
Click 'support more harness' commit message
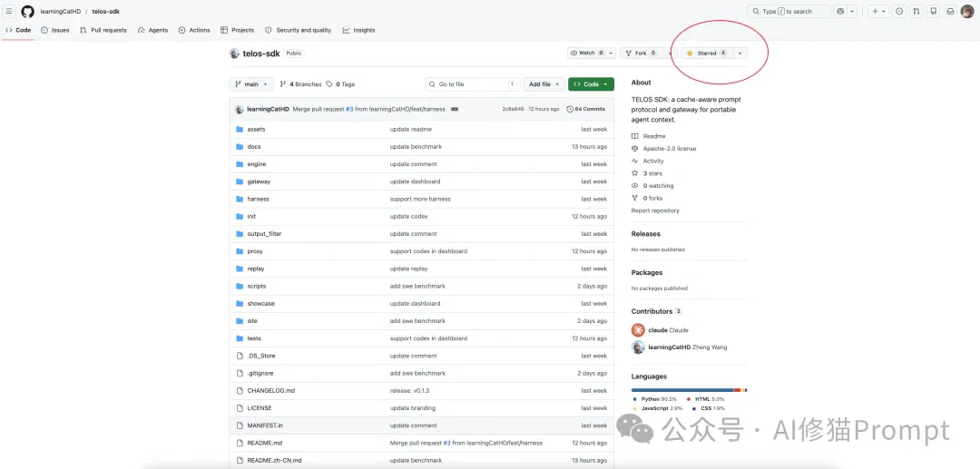(x=420, y=200)
